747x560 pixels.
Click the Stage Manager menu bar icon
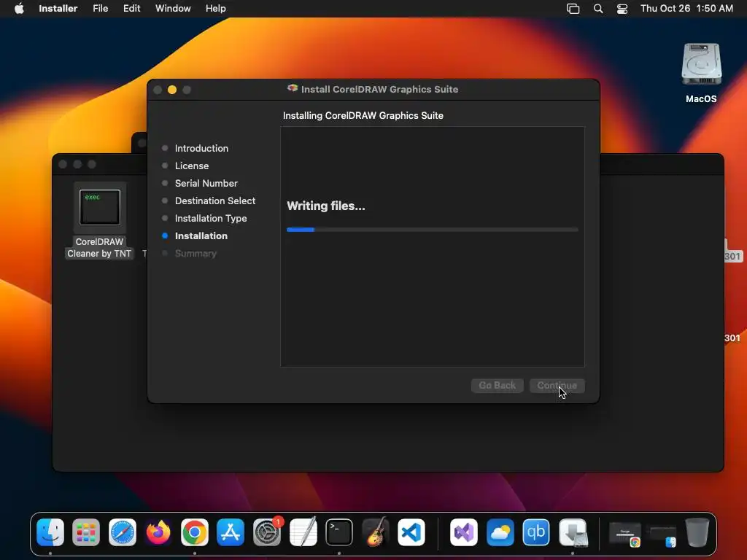[573, 9]
